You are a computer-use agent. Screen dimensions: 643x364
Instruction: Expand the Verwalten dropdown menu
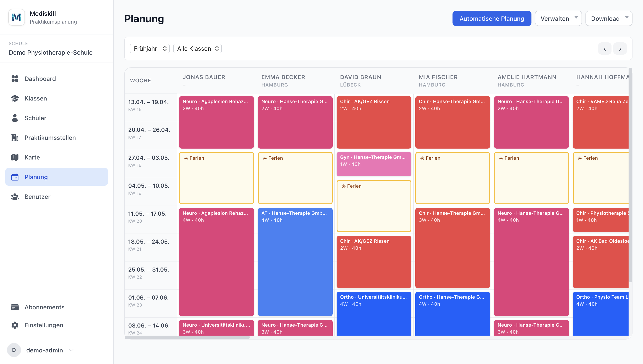[x=558, y=19]
